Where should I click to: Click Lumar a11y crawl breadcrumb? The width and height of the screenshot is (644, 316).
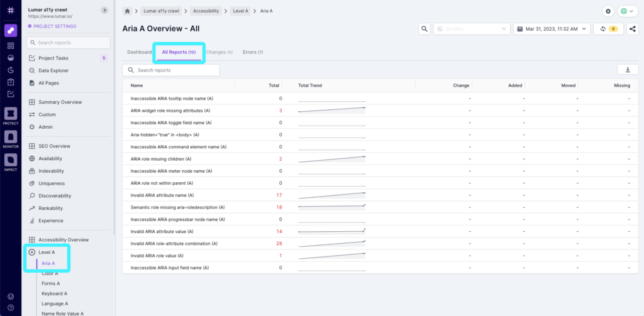pyautogui.click(x=162, y=11)
